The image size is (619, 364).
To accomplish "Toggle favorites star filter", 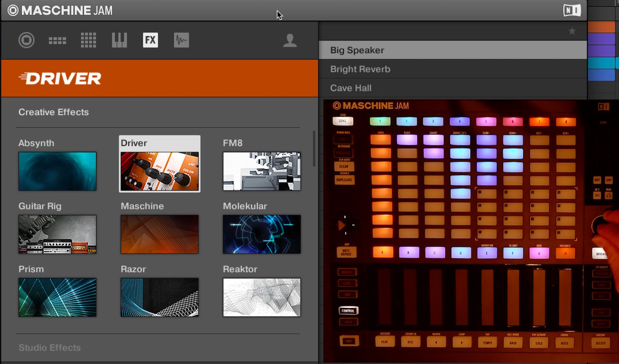I will [572, 31].
